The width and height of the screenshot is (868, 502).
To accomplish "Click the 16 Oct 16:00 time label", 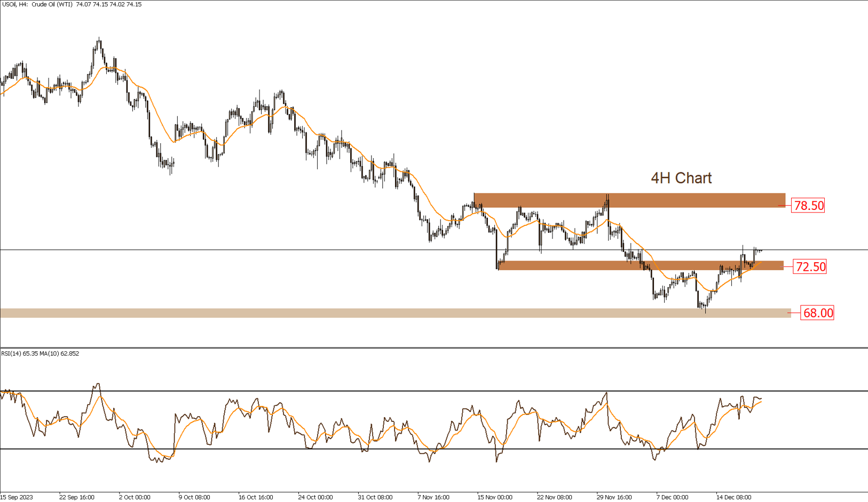I will pos(256,497).
